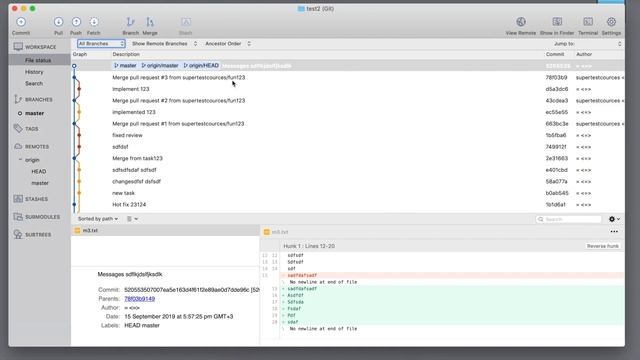
Task: Open Terminal from toolbar
Action: [x=588, y=22]
